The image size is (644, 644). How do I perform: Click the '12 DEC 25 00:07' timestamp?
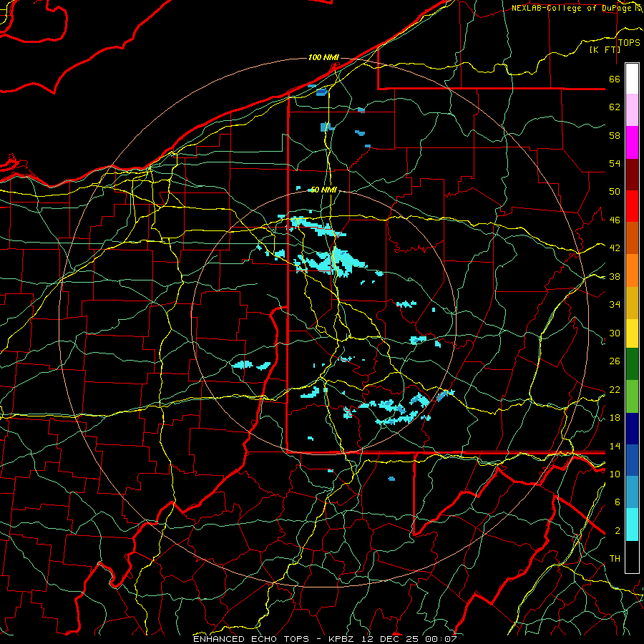pos(409,639)
